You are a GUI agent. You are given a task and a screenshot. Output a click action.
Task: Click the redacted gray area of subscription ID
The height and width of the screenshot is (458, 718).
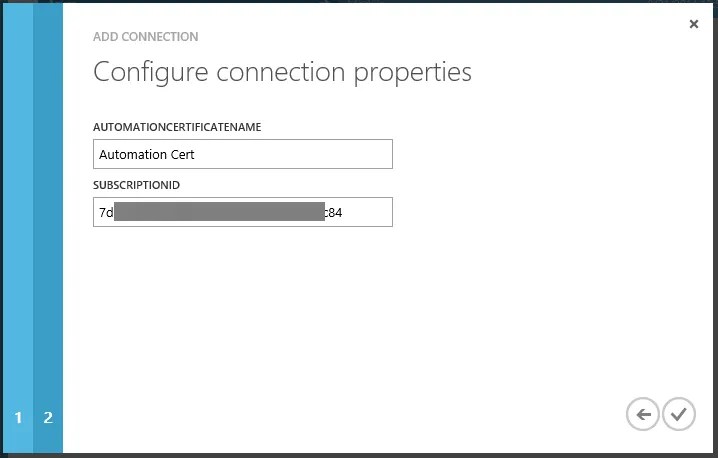click(219, 212)
